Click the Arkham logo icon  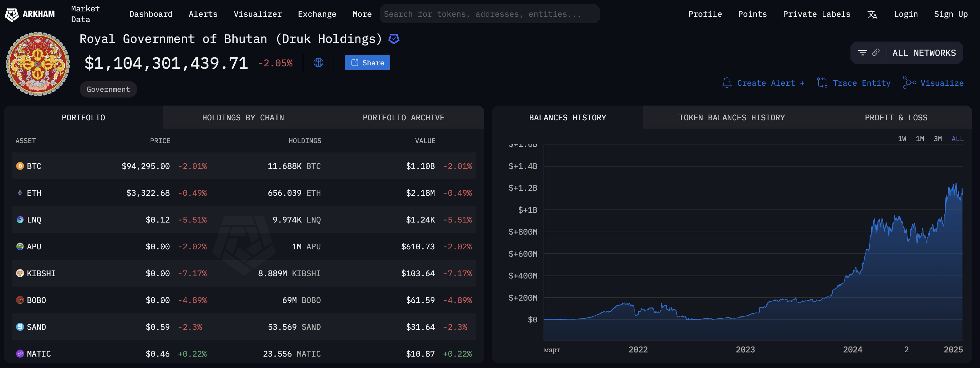click(12, 14)
